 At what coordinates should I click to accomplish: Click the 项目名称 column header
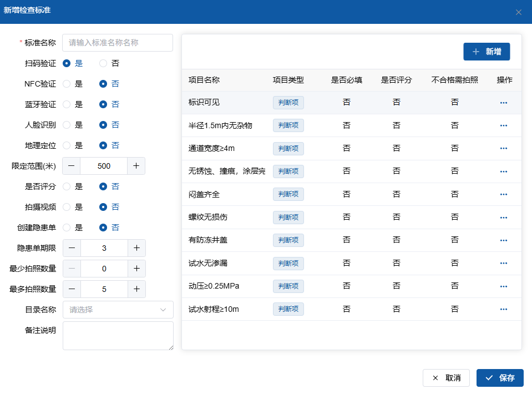(x=204, y=80)
